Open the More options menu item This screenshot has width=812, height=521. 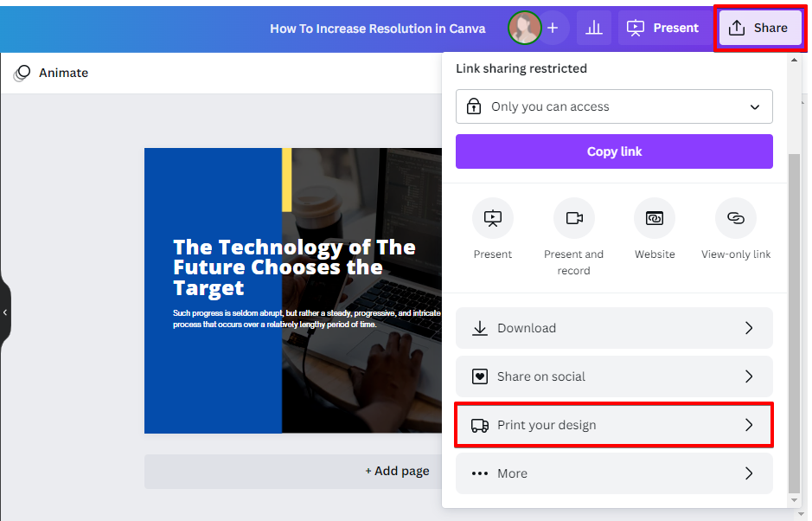tap(614, 473)
